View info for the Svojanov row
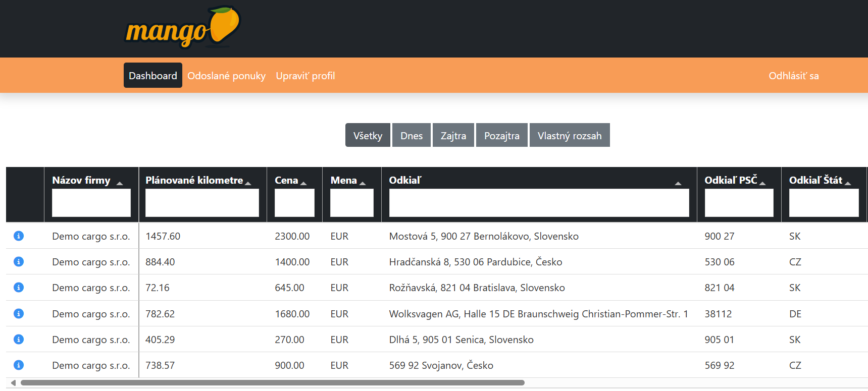The width and height of the screenshot is (868, 391). coord(19,365)
